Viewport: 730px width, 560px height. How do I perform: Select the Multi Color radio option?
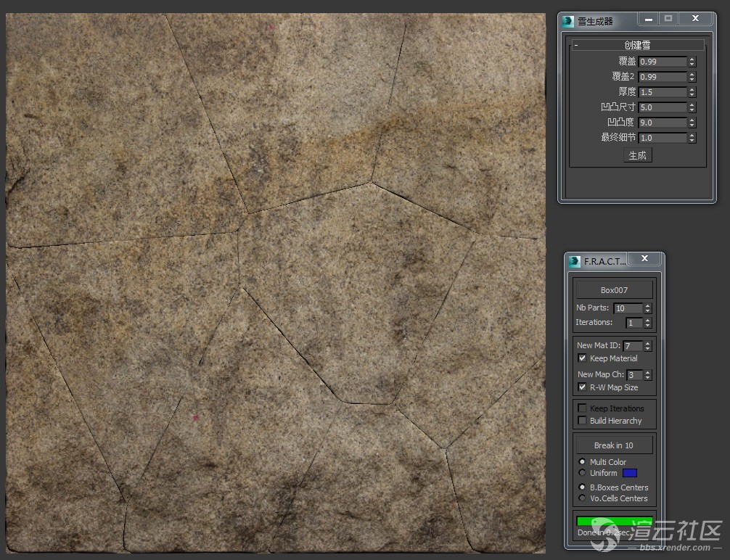(582, 462)
